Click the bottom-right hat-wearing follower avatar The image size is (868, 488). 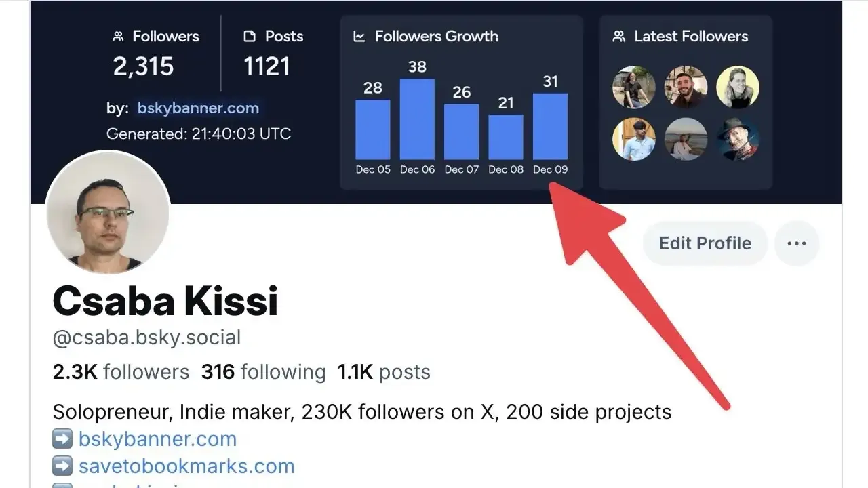pos(738,139)
